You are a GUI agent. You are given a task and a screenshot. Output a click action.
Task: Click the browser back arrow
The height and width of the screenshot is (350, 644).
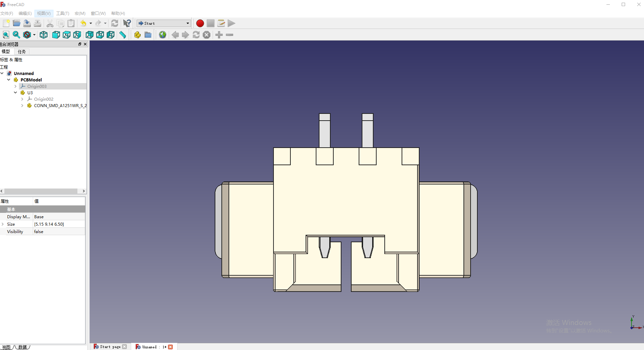tap(175, 35)
